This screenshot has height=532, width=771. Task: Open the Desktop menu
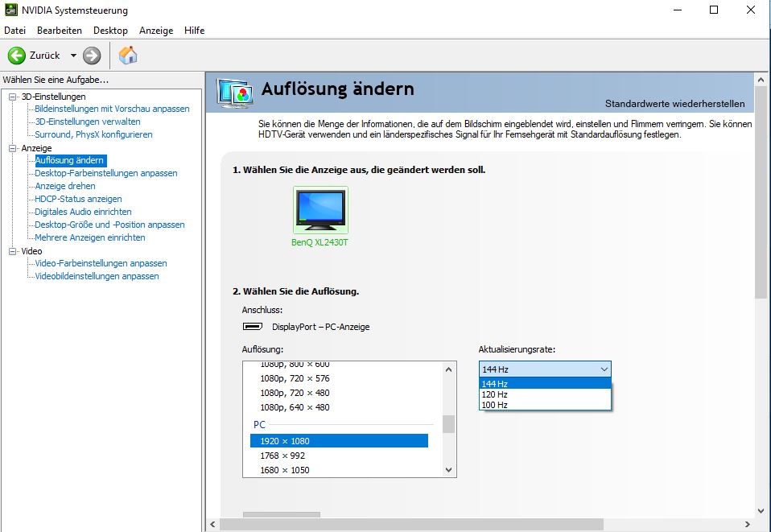110,31
